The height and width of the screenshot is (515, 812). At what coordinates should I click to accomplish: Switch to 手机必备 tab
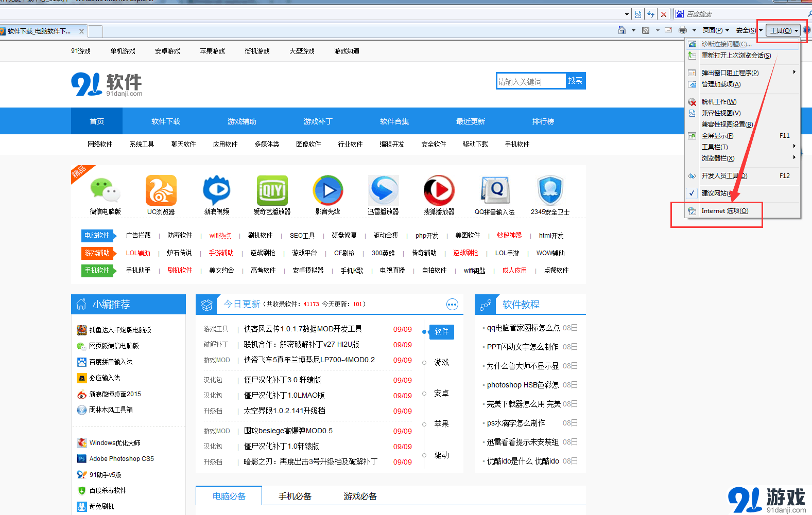tap(295, 496)
